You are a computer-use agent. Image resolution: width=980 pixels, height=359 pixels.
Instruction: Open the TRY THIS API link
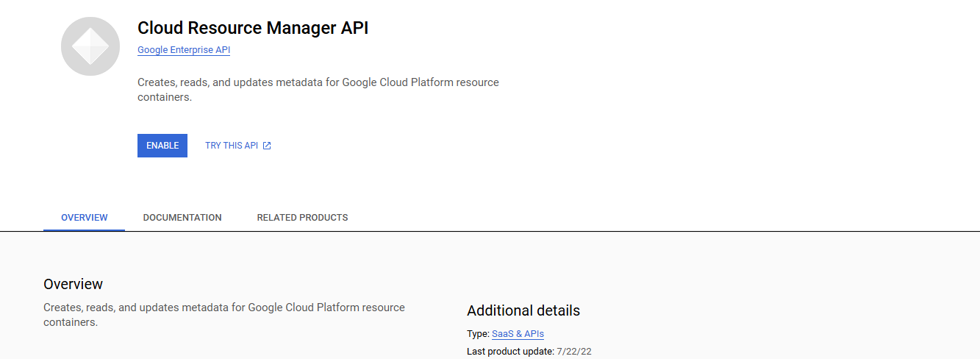[232, 146]
